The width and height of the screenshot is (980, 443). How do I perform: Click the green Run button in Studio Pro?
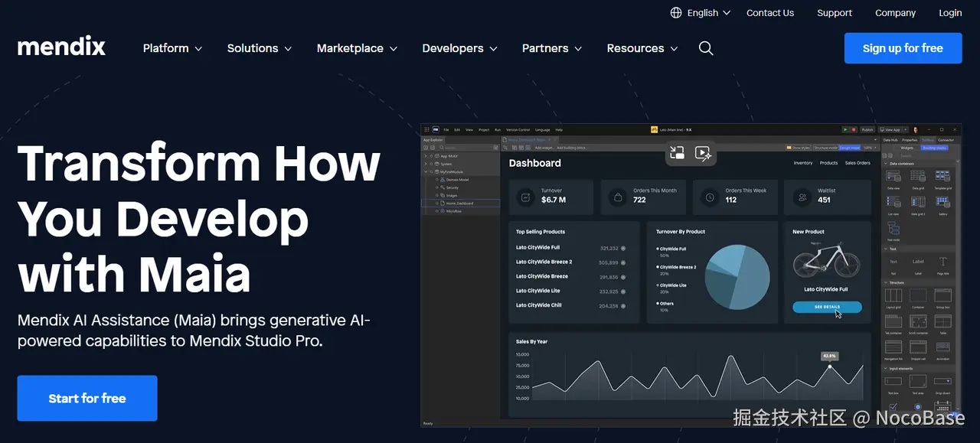pyautogui.click(x=845, y=129)
